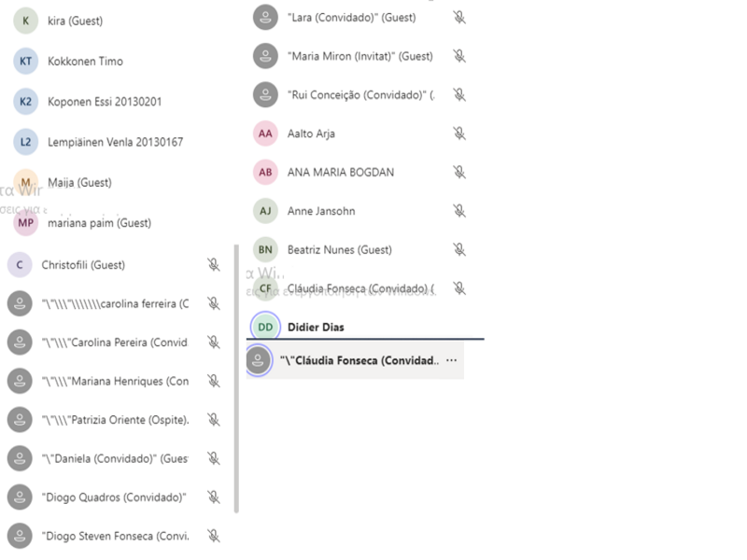Click the MP avatar of mariana paim
747x560 pixels.
(26, 223)
